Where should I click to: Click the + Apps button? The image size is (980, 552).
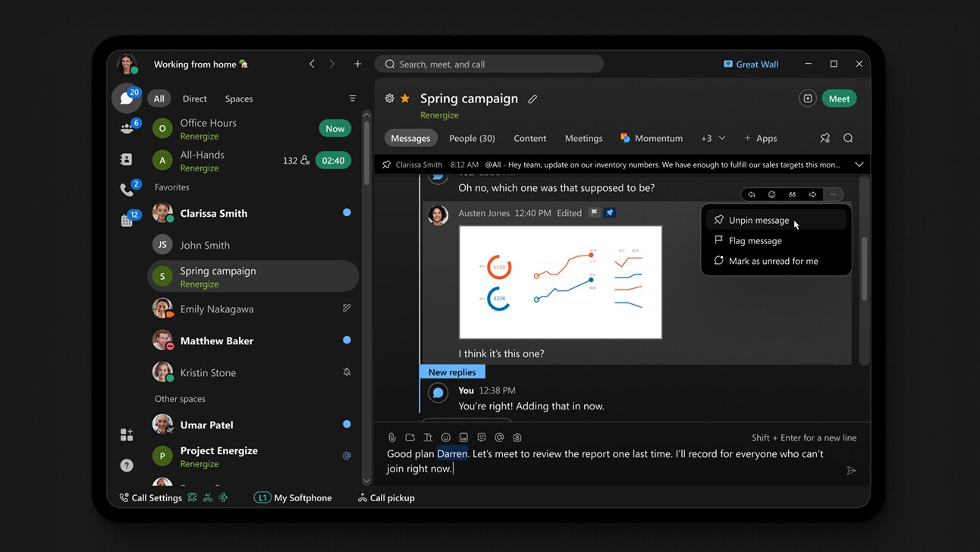(761, 138)
